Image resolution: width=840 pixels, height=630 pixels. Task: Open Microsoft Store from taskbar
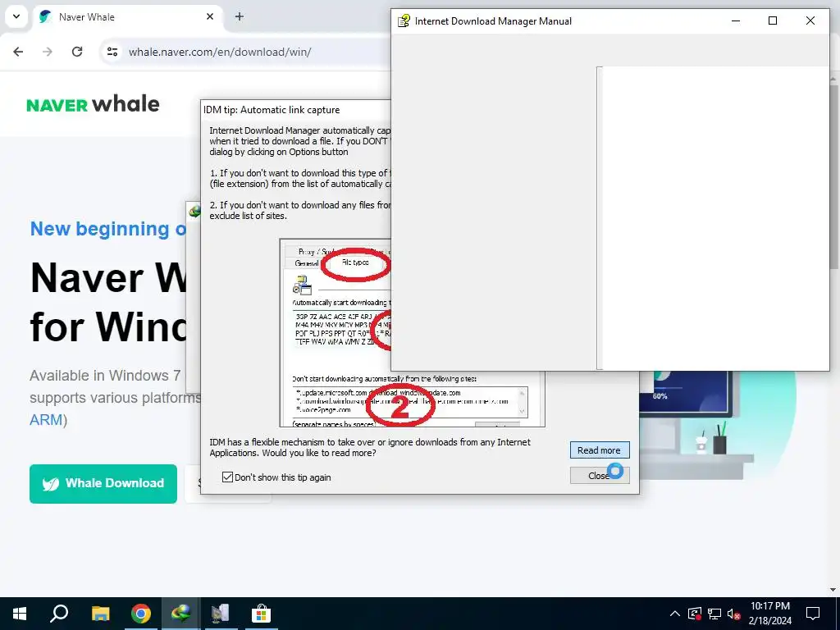coord(261,614)
